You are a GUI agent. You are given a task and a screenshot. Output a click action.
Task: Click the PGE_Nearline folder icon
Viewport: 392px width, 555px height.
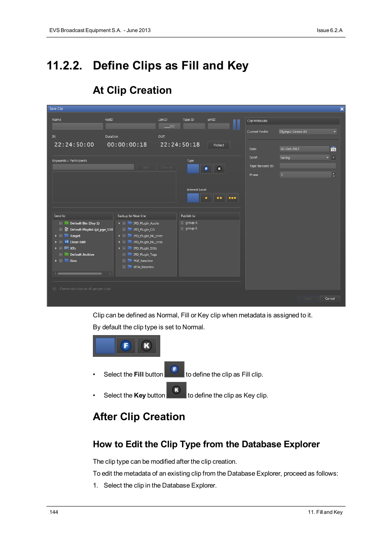point(130,261)
